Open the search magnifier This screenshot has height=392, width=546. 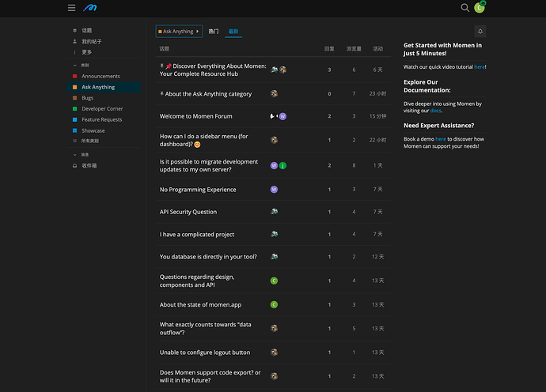point(464,8)
